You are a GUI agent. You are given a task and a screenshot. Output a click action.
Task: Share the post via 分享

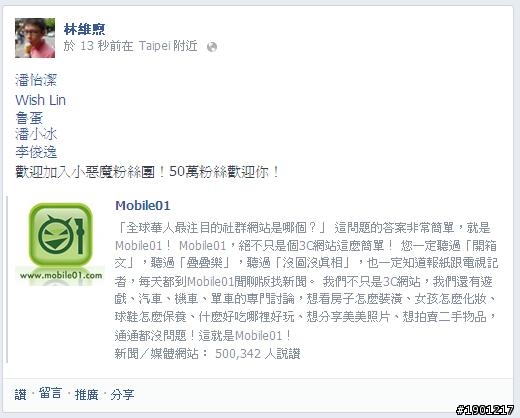point(122,394)
